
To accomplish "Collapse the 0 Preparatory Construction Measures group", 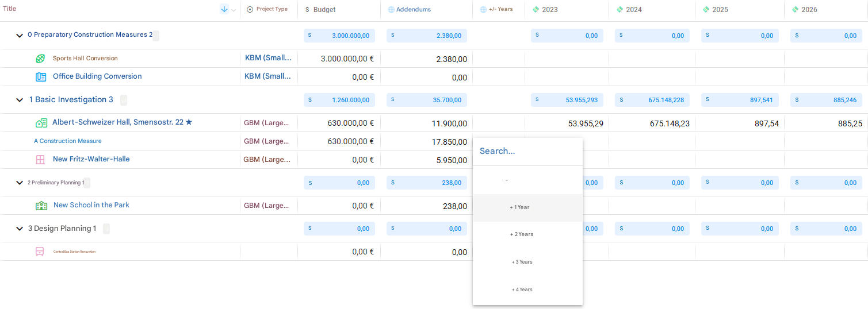I will [20, 36].
